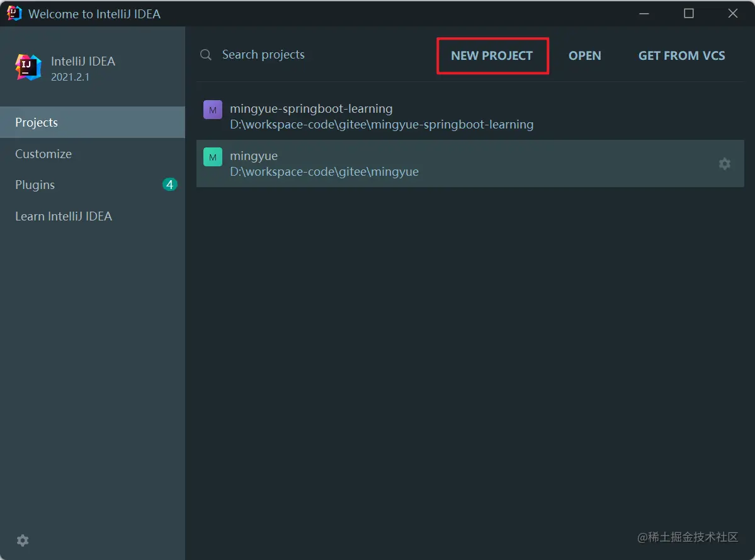Click the IntelliJ icon in title bar
This screenshot has height=560, width=755.
click(x=14, y=13)
